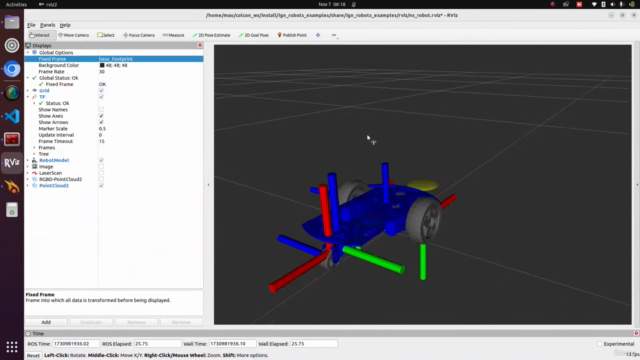Enable the Show Names checkbox
This screenshot has width=640, height=360.
101,109
